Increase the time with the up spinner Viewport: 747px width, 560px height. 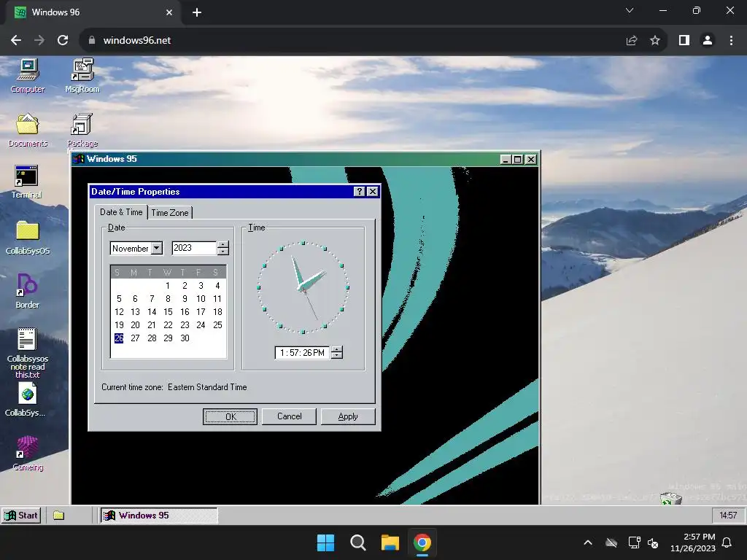pyautogui.click(x=337, y=349)
